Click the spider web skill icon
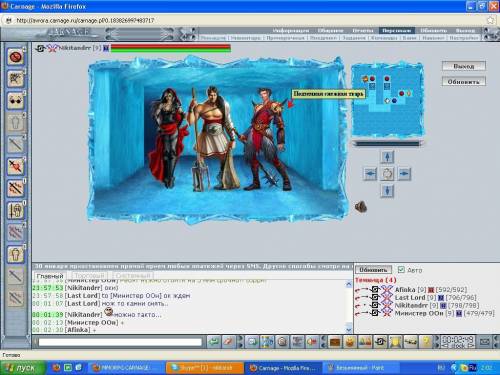Image resolution: width=500 pixels, height=375 pixels. 15,79
